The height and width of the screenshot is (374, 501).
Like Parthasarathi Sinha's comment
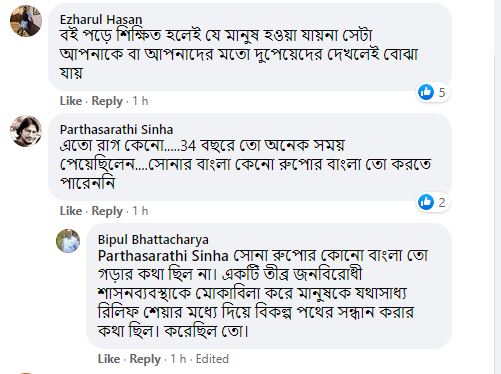click(71, 211)
